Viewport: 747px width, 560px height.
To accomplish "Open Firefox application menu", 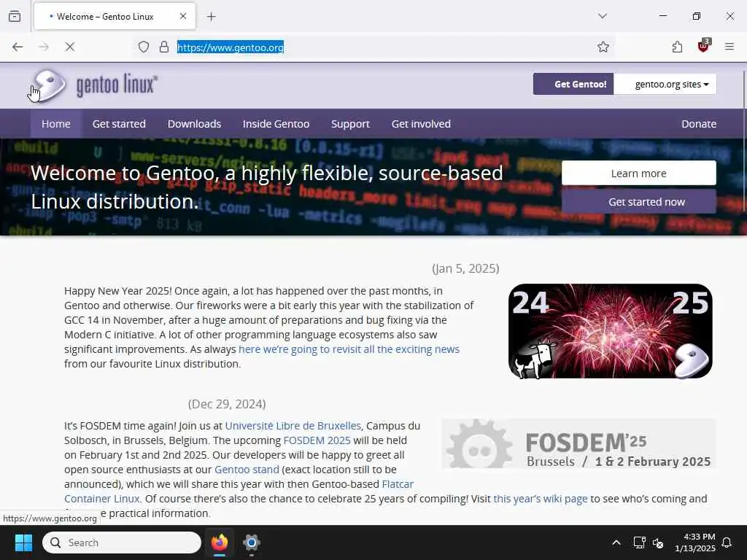I will [x=729, y=47].
